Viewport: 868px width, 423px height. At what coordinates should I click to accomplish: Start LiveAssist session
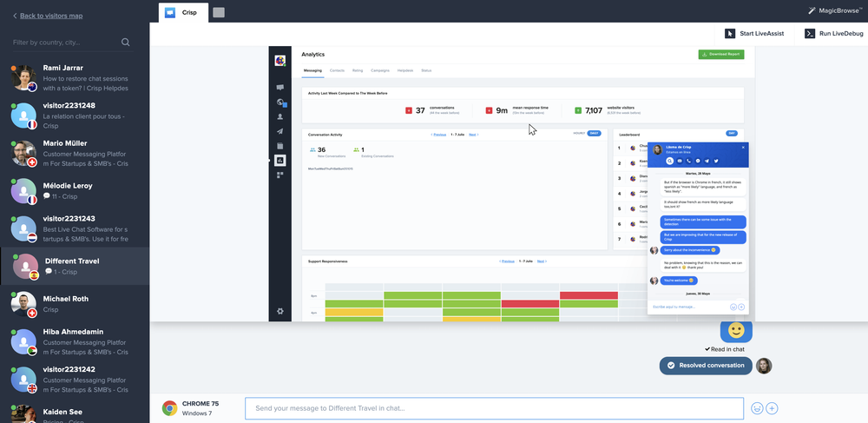pos(757,34)
